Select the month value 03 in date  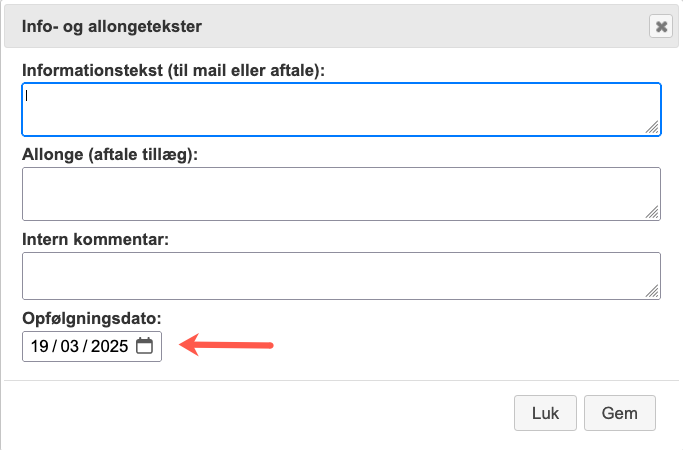(69, 346)
